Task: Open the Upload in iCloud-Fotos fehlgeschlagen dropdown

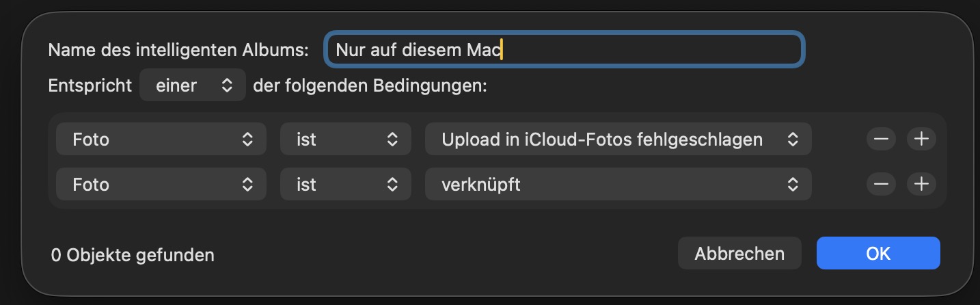Action: click(x=618, y=140)
